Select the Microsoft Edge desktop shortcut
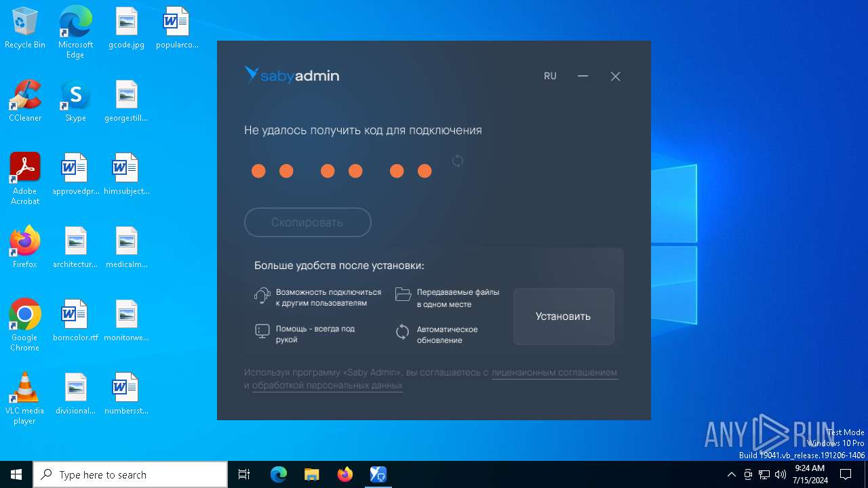The width and height of the screenshot is (868, 488). [x=75, y=33]
